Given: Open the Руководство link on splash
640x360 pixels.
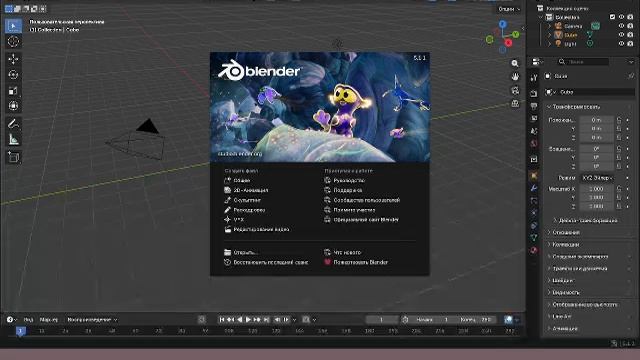Looking at the screenshot, I should (344, 180).
